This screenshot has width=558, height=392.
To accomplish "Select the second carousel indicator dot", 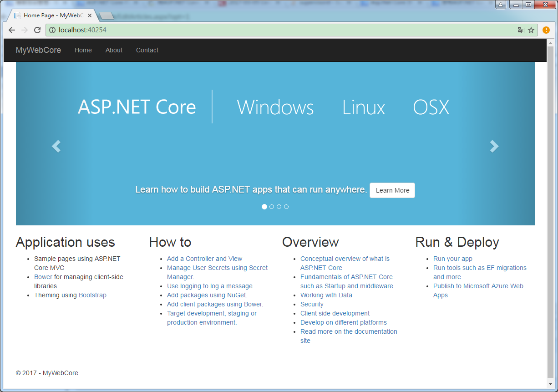I will [272, 207].
